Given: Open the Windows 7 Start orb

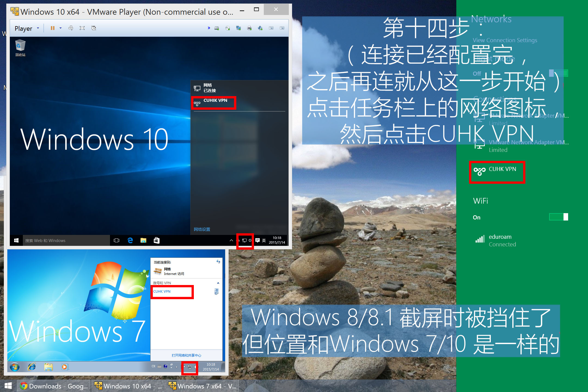Looking at the screenshot, I should tap(15, 367).
